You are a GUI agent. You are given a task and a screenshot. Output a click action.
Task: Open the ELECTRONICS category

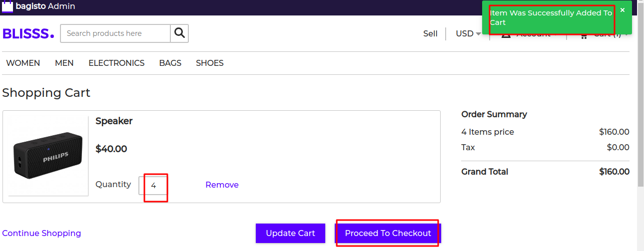pyautogui.click(x=116, y=63)
